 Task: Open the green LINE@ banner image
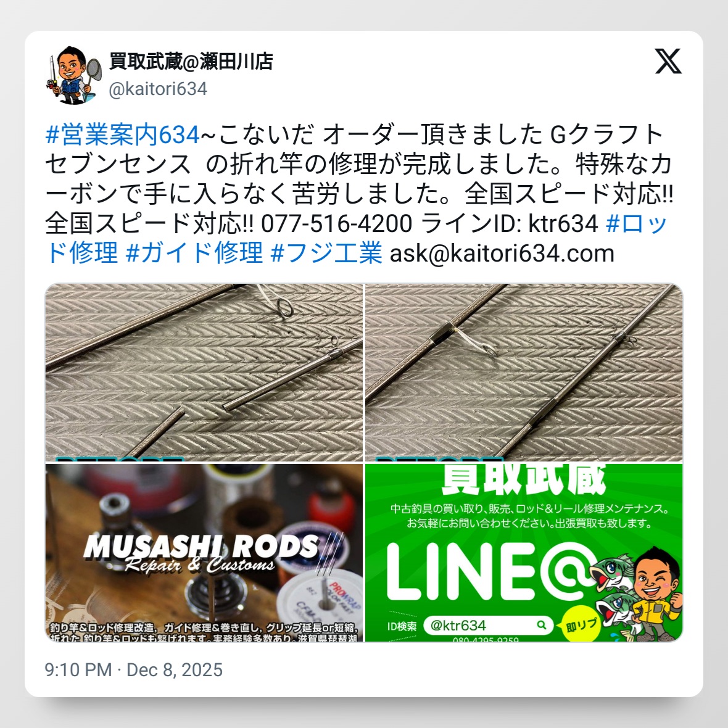[x=524, y=553]
